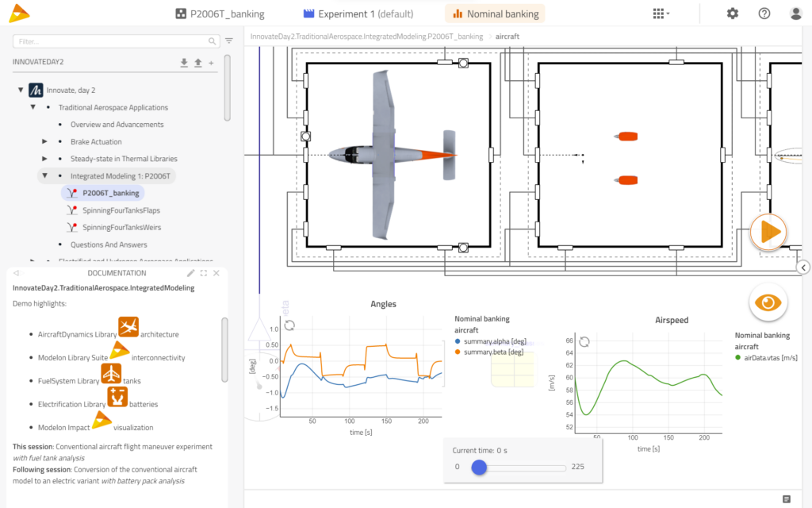Collapse the Innovate, day 2 tree node
This screenshot has height=508, width=812.
(x=21, y=90)
